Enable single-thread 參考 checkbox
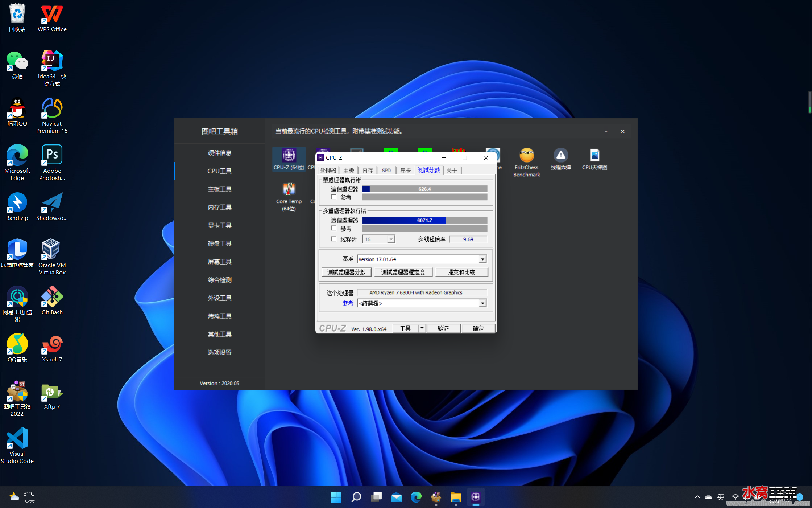The height and width of the screenshot is (508, 812). pyautogui.click(x=333, y=197)
